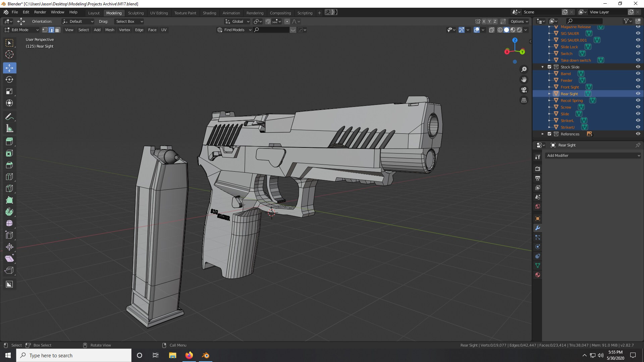Click Windows search box in taskbar
This screenshot has width=644, height=362.
click(x=74, y=355)
